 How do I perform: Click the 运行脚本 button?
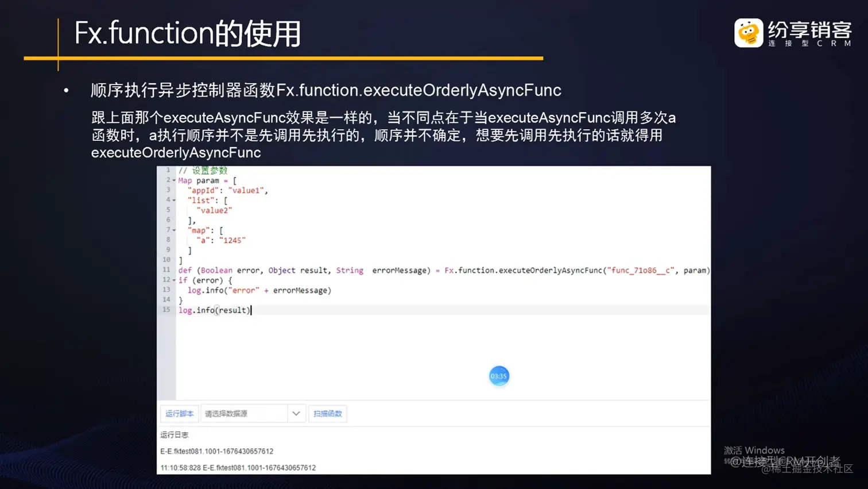click(x=179, y=414)
